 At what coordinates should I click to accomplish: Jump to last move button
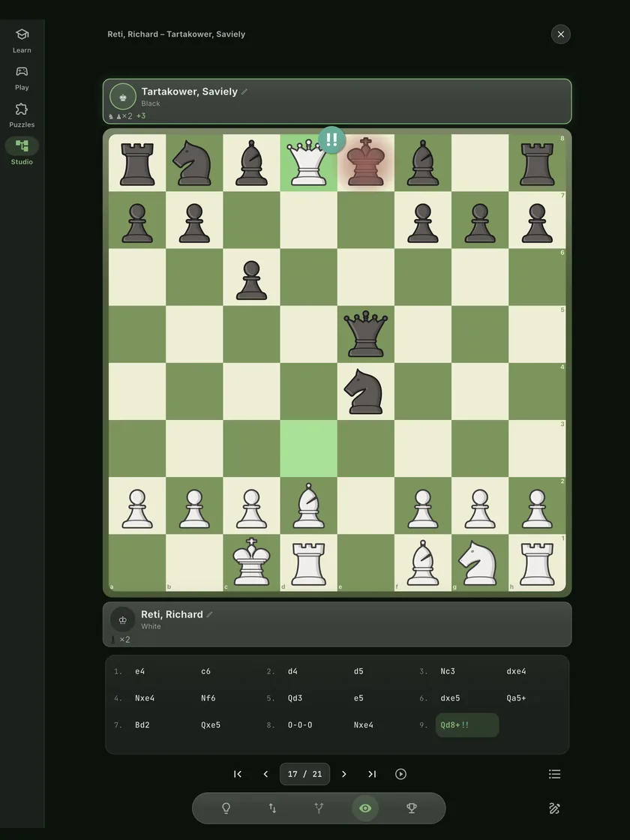click(372, 774)
